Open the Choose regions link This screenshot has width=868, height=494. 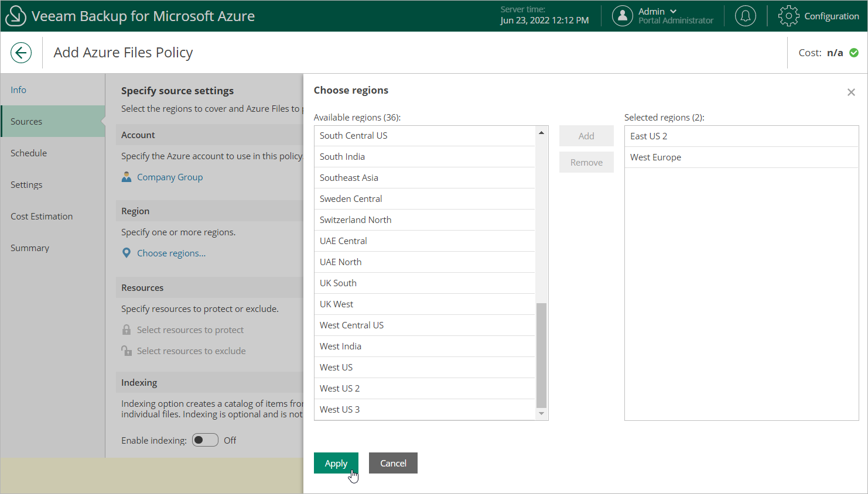172,253
